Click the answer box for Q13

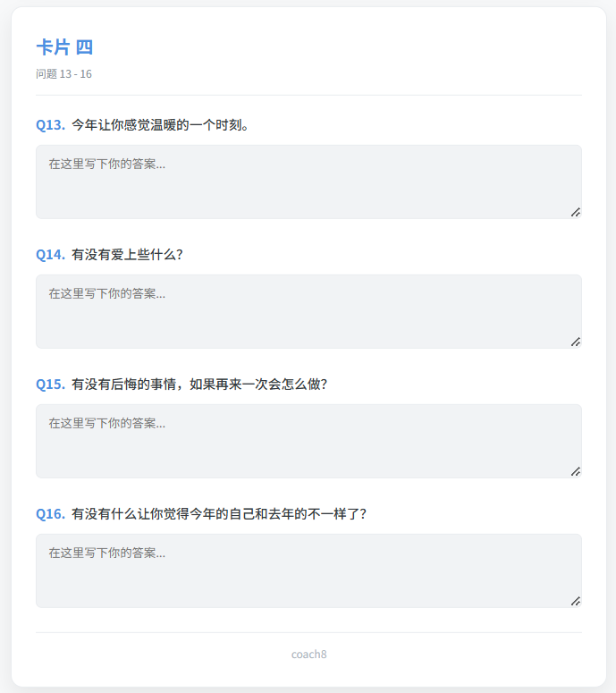point(308,182)
